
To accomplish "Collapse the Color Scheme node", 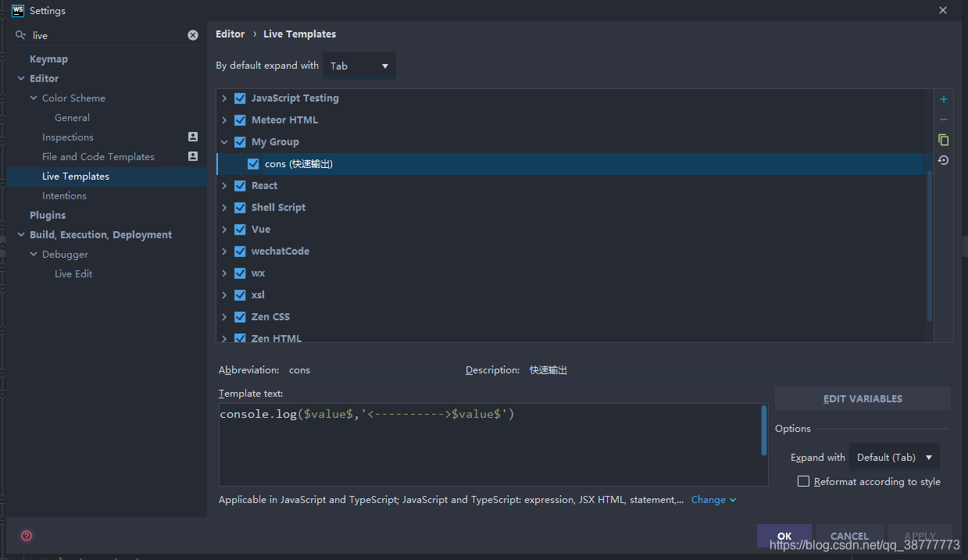I will (x=34, y=98).
